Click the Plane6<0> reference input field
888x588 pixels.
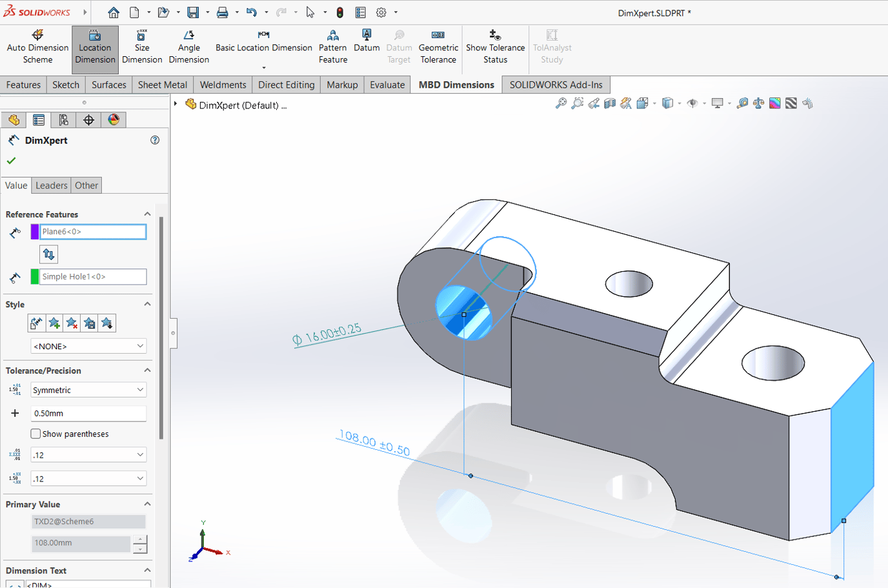[93, 232]
